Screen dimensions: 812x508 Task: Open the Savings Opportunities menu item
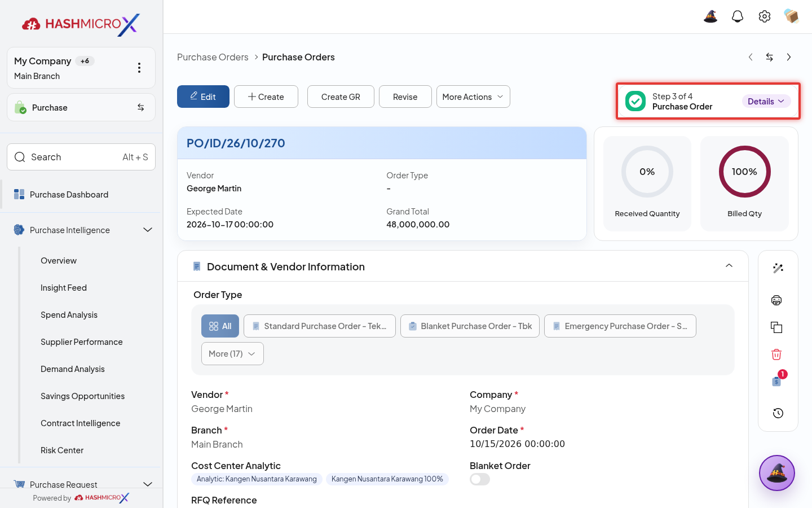click(x=82, y=396)
